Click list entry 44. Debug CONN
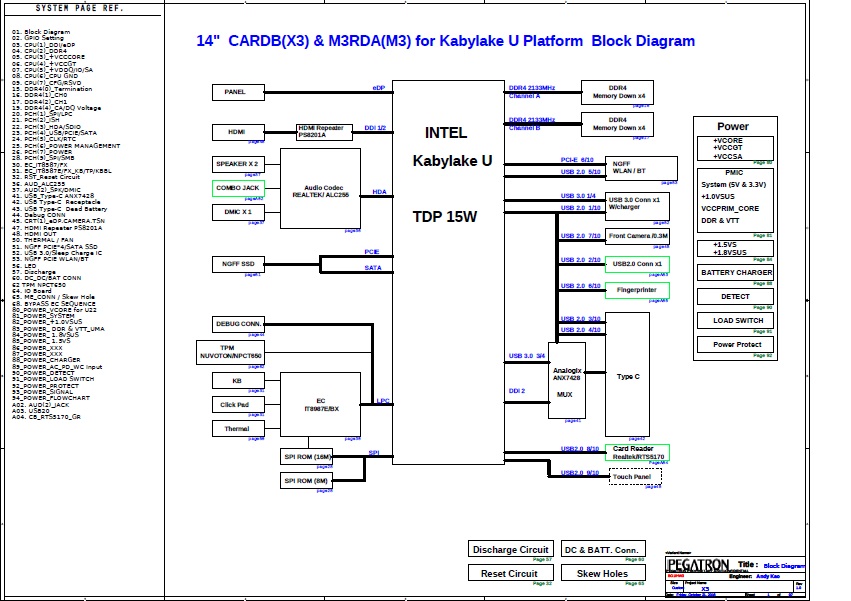The width and height of the screenshot is (851, 601). (39, 215)
